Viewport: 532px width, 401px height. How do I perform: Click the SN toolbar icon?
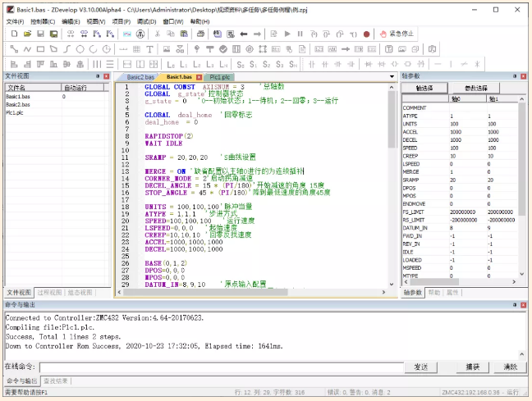click(293, 64)
